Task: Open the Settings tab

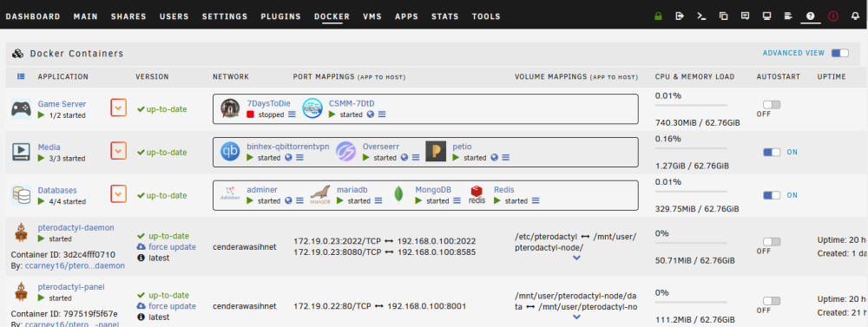Action: (225, 16)
